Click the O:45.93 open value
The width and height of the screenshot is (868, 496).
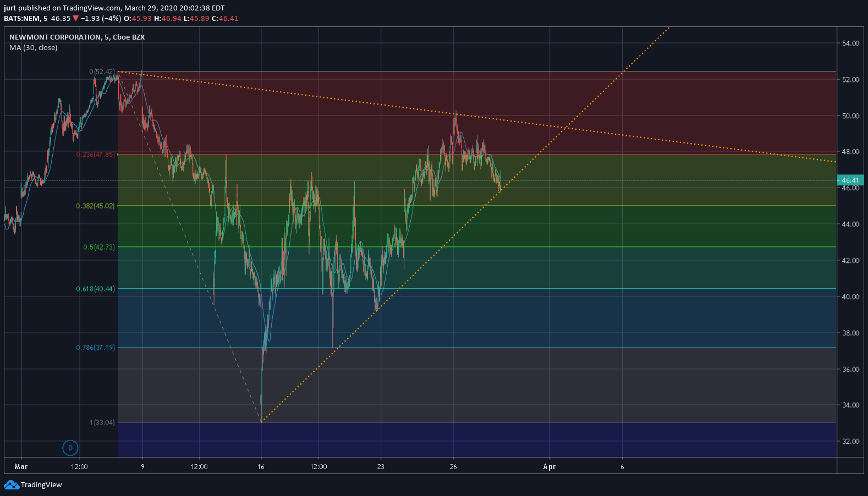(x=138, y=19)
